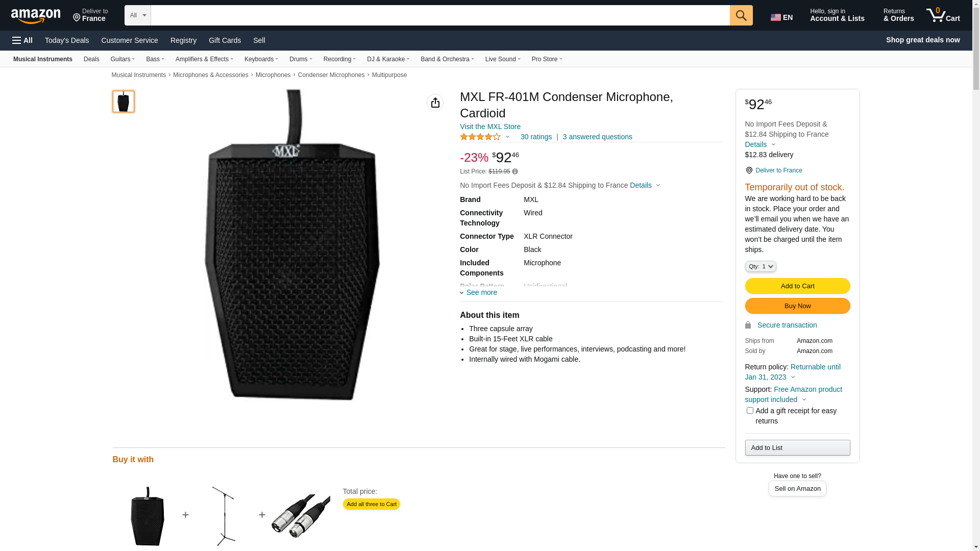This screenshot has height=551, width=980.
Task: Click into the search input field
Action: 440,15
